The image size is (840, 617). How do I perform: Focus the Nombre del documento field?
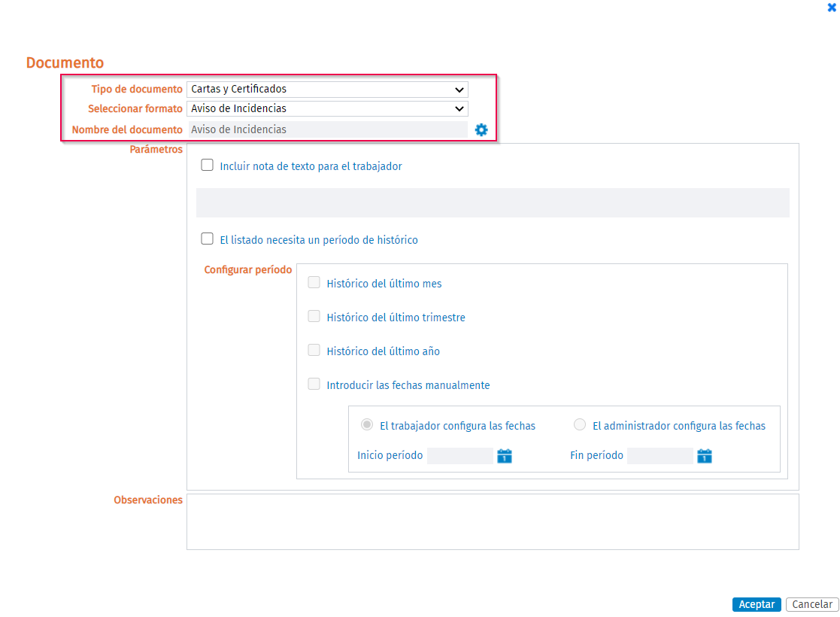click(327, 129)
